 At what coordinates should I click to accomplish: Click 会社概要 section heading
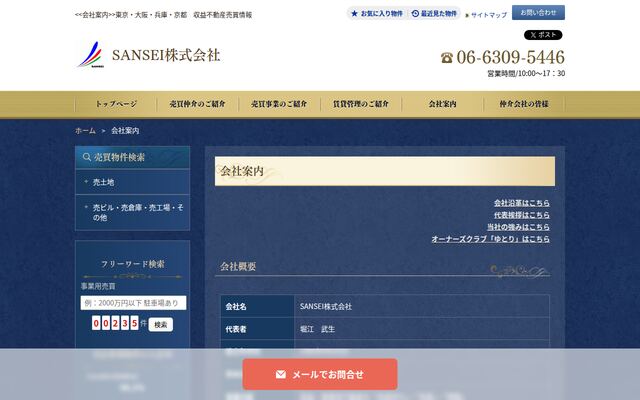[x=238, y=267]
